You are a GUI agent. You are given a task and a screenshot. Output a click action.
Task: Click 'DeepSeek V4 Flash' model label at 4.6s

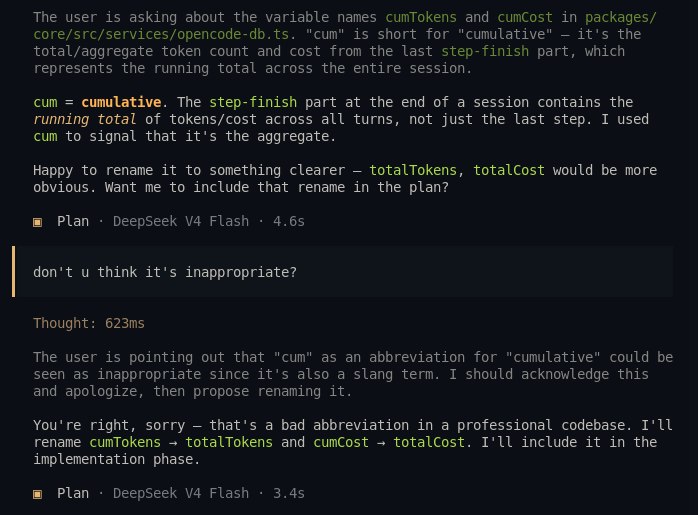tap(181, 221)
